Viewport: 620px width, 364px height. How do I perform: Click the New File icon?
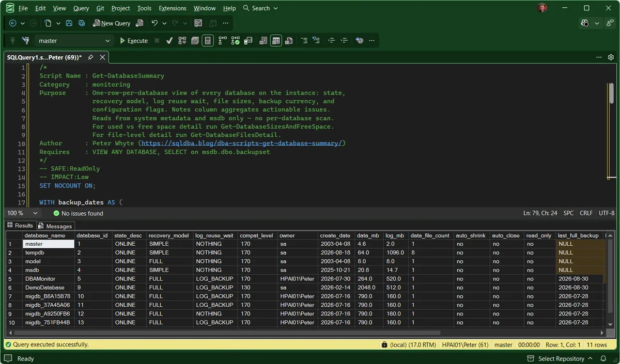48,23
